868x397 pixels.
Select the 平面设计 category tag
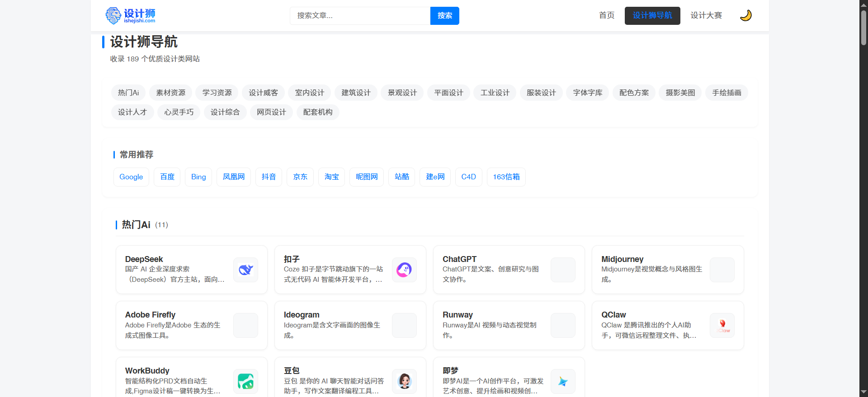coord(449,93)
